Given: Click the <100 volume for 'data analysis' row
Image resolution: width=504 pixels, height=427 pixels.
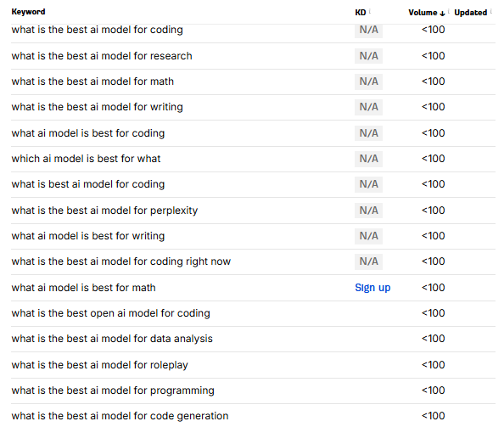Looking at the screenshot, I should point(434,339).
